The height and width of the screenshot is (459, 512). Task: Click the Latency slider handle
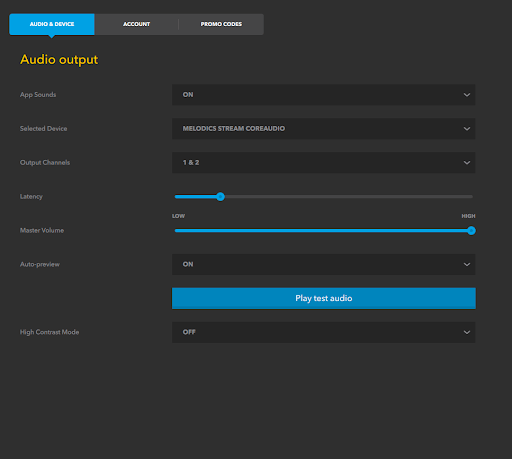[220, 197]
